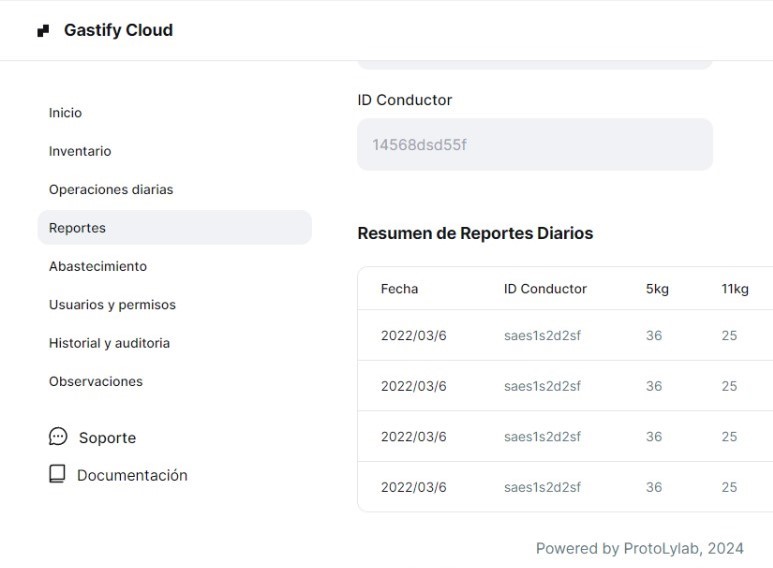
Task: Click the ID Conductor table column header
Action: (x=545, y=289)
